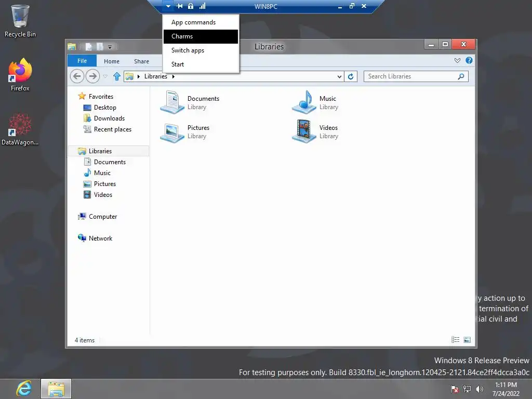
Task: Select Switch apps menu entry
Action: click(201, 50)
